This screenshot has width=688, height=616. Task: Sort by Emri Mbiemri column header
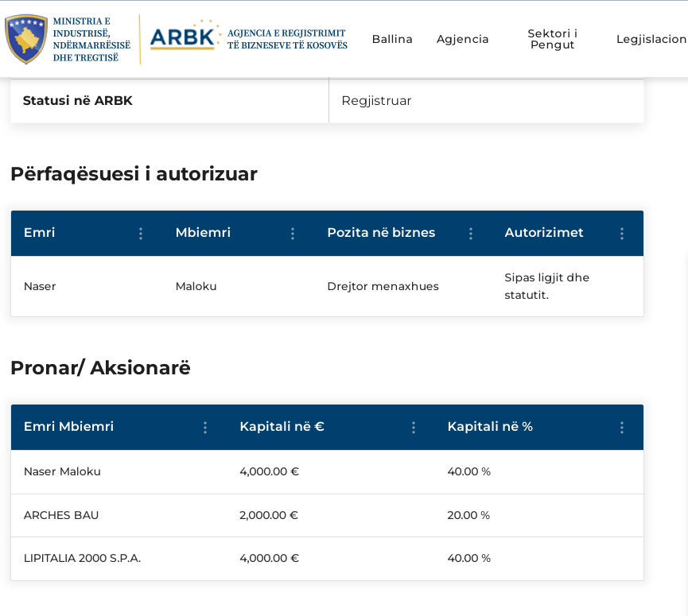point(69,427)
